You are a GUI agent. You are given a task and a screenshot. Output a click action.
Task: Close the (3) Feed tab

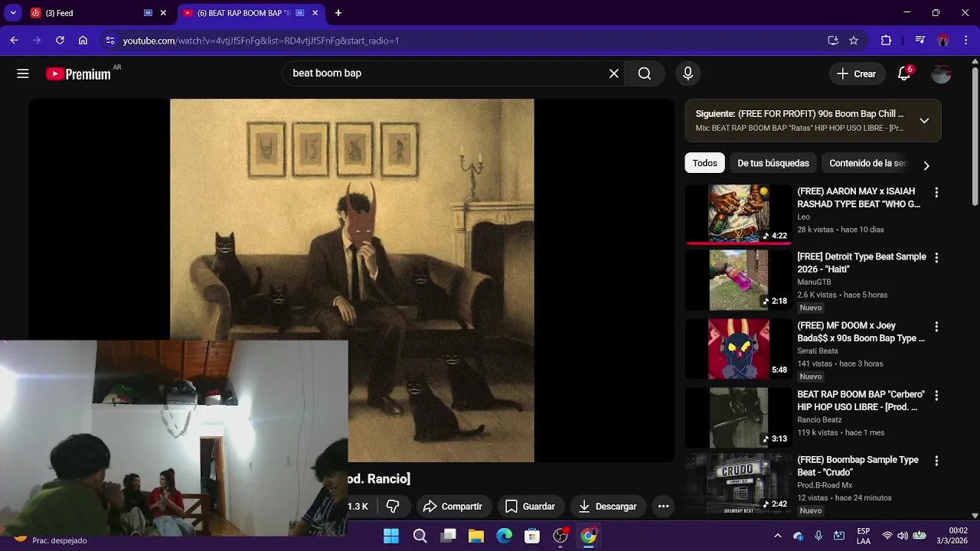tap(163, 13)
